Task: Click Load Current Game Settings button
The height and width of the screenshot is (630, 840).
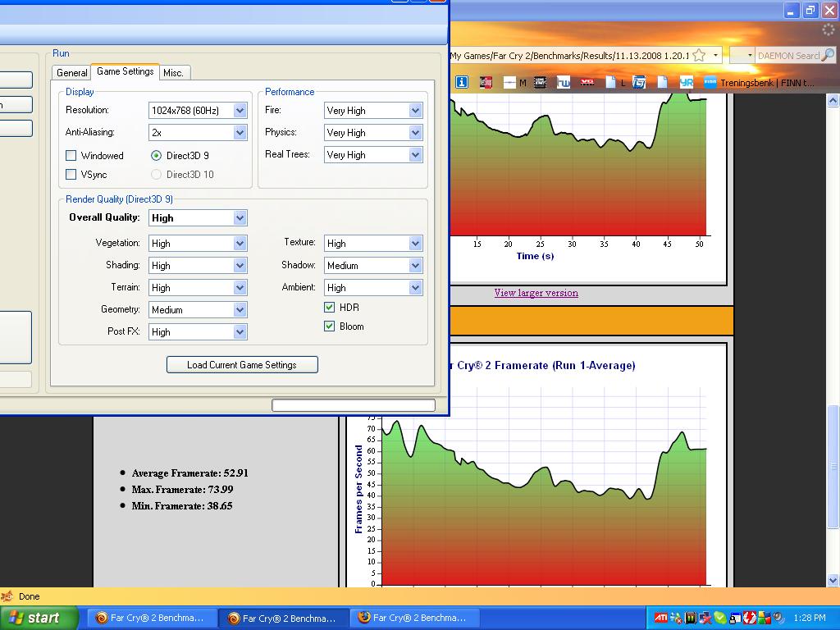Action: pyautogui.click(x=242, y=365)
